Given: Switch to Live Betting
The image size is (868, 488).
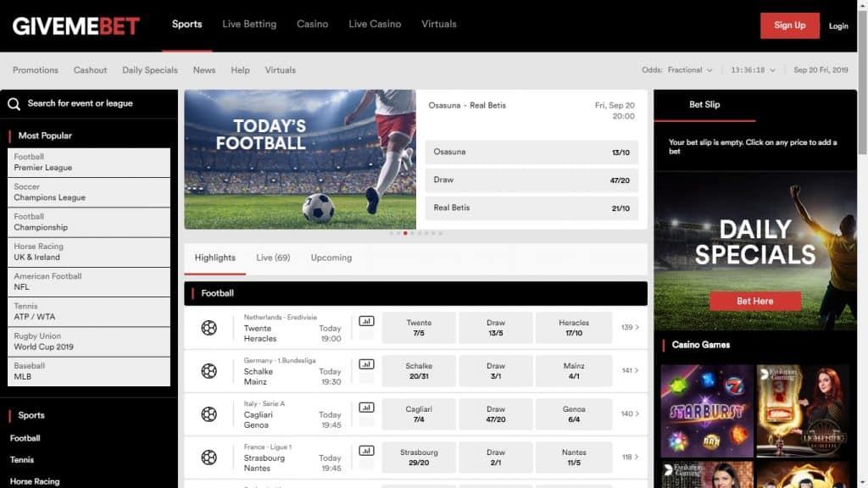Looking at the screenshot, I should [249, 25].
